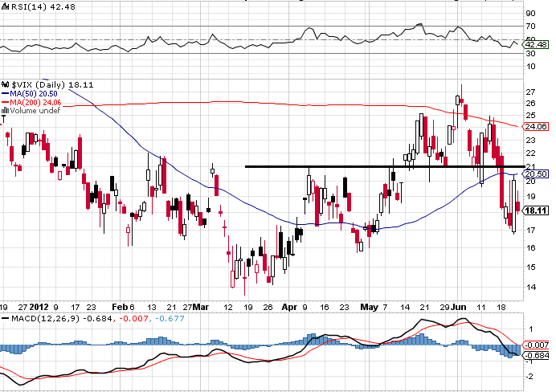Select the black MACD legend line marker

[x=6, y=318]
